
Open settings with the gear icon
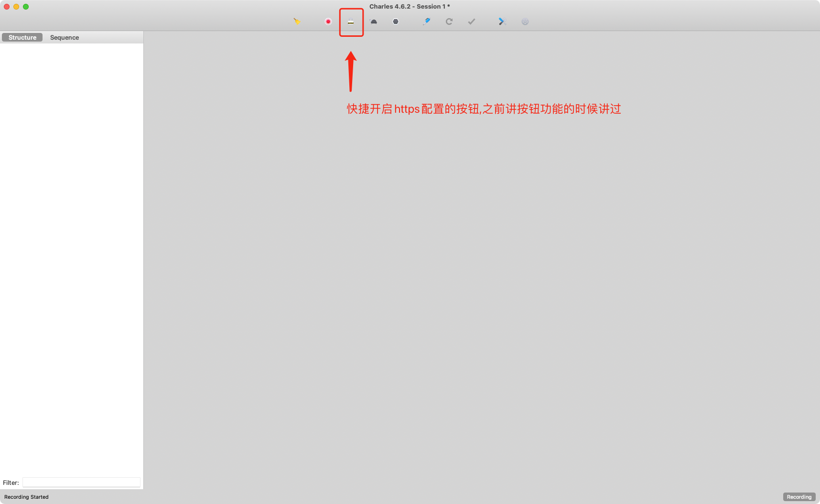click(525, 21)
